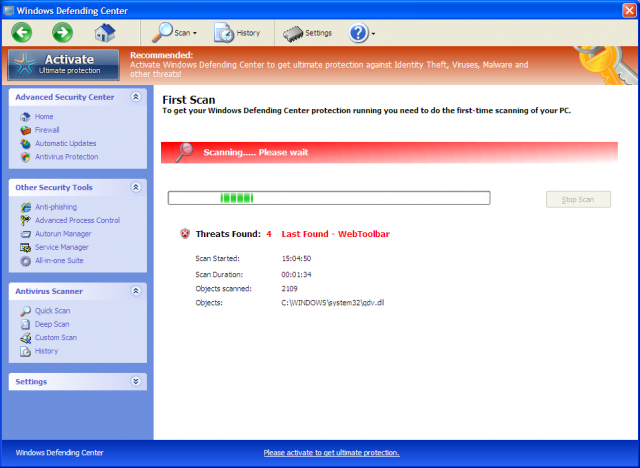Collapse the Advanced Security Center panel
Screen dimensions: 640x468
click(136, 97)
